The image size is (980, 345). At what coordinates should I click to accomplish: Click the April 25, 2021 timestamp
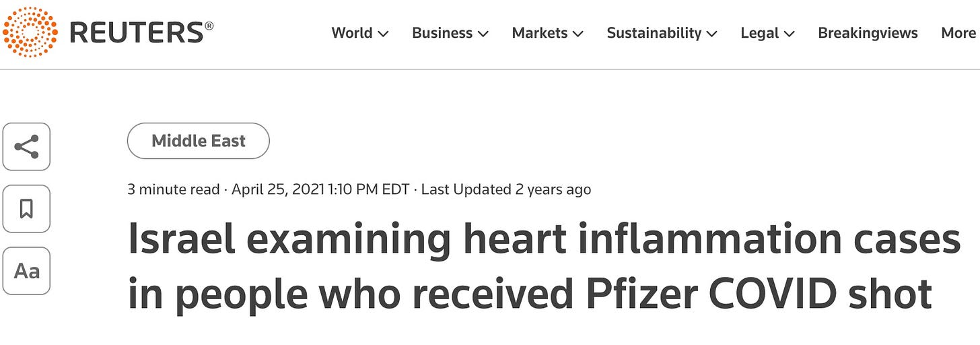[x=320, y=189]
